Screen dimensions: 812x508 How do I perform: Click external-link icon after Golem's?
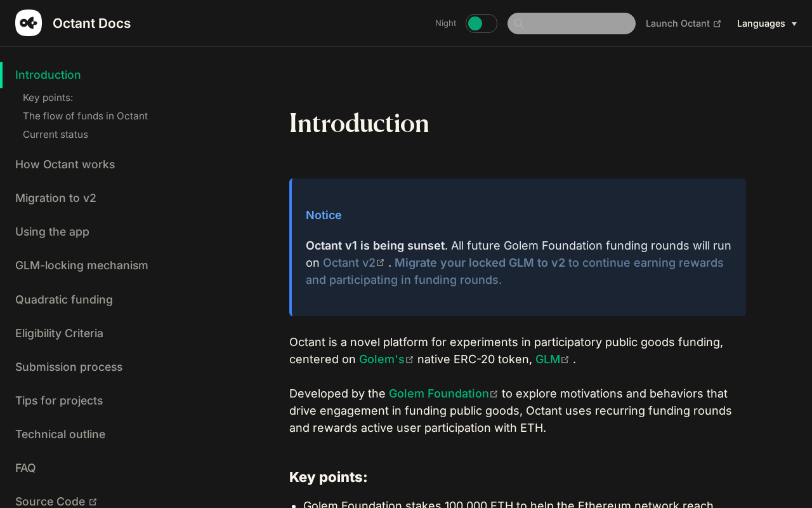[410, 360]
